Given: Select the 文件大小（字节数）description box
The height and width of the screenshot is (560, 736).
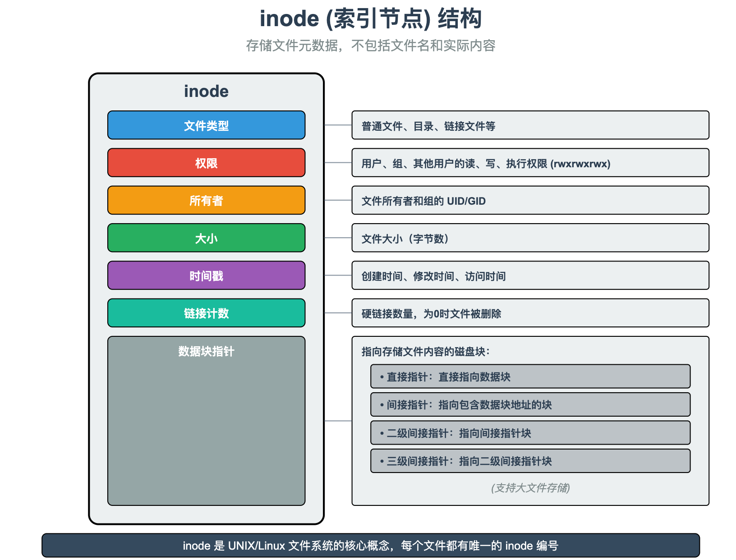Looking at the screenshot, I should [530, 239].
